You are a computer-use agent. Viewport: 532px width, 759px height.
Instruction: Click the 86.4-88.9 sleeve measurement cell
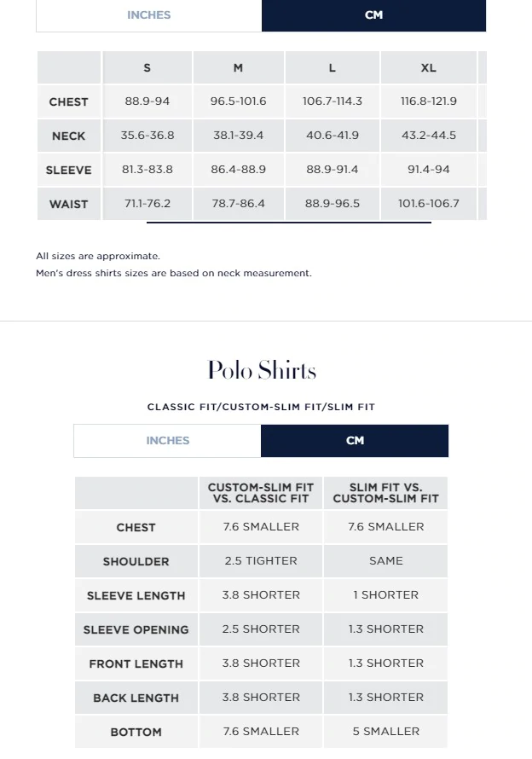click(238, 170)
